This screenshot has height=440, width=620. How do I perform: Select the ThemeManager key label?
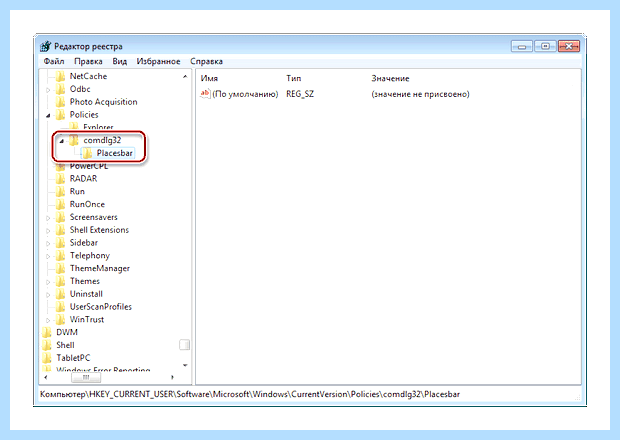coord(100,268)
